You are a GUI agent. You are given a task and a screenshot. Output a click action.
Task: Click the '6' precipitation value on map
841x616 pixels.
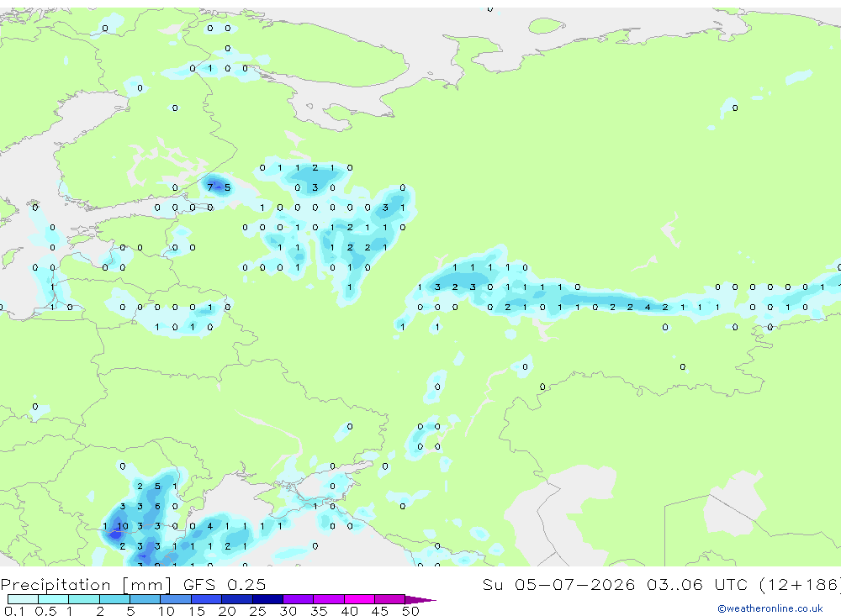(x=157, y=506)
